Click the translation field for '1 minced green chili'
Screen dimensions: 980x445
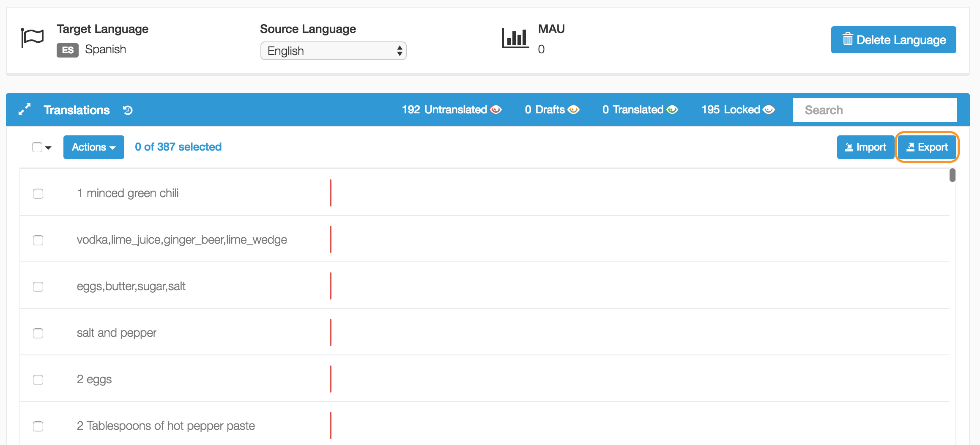pos(641,193)
